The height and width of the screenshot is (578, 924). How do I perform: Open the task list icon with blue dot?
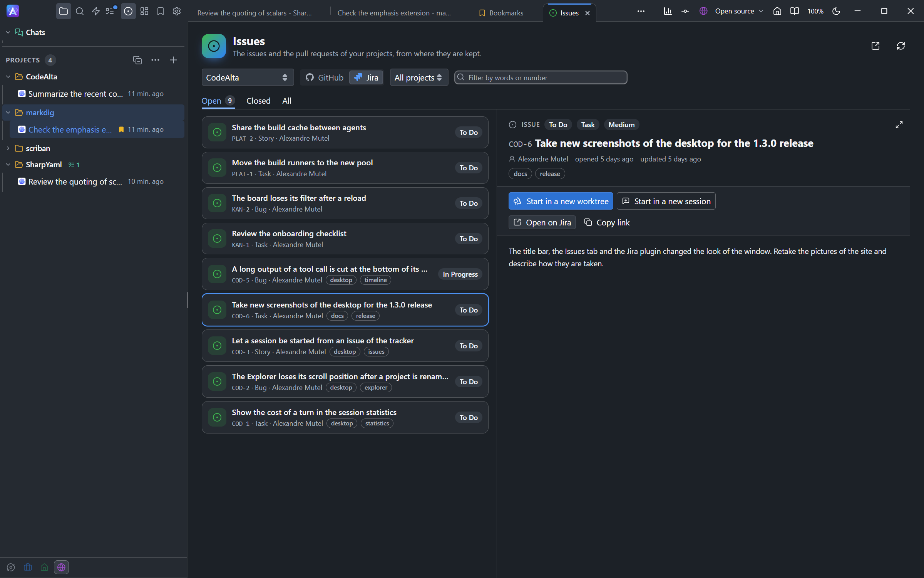(111, 11)
